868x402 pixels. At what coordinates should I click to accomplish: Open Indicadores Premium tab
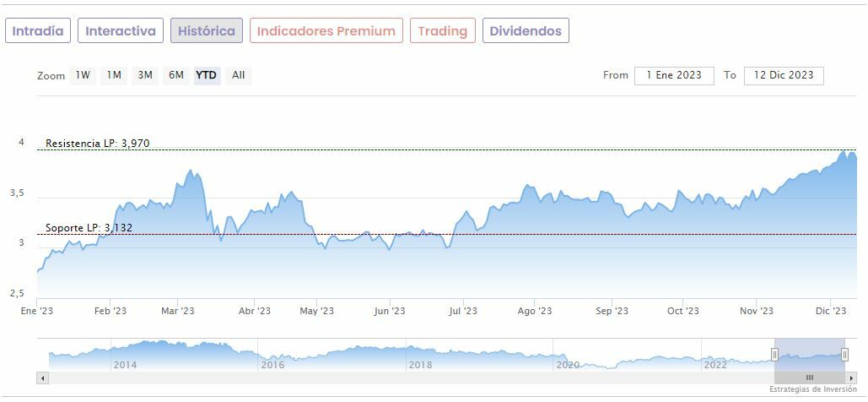(x=326, y=31)
